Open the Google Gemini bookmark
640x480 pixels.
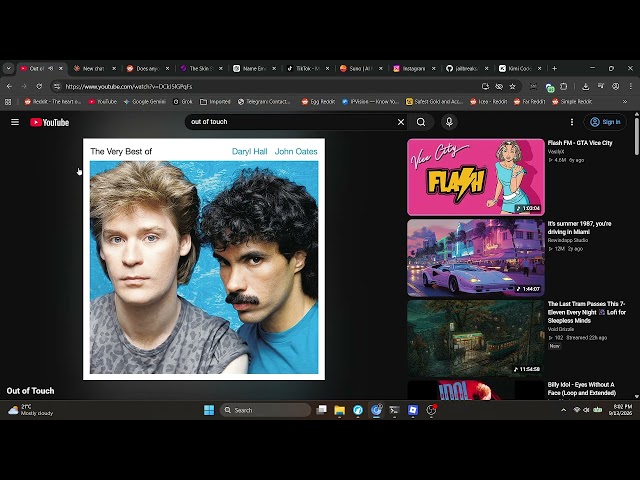[144, 102]
